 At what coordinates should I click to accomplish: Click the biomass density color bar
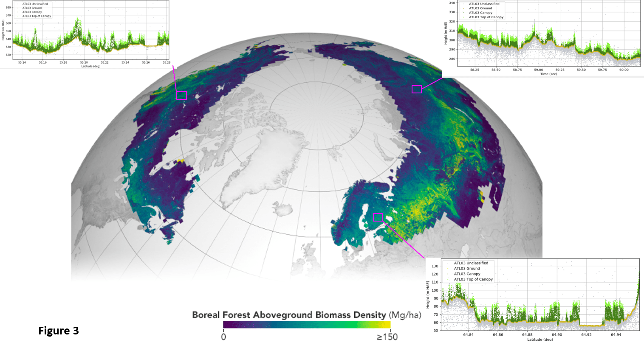[307, 325]
